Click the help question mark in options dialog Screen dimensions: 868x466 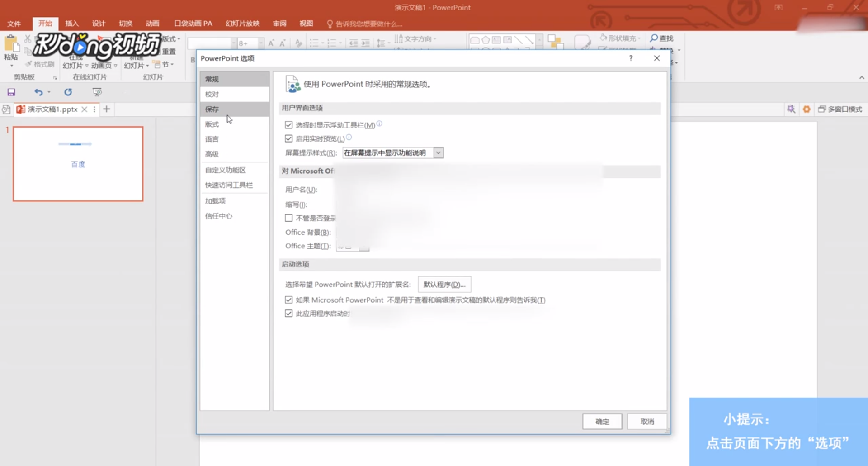pyautogui.click(x=631, y=58)
